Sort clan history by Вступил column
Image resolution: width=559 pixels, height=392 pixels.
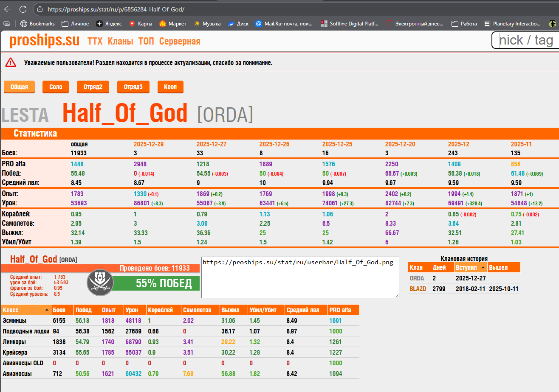click(x=470, y=268)
